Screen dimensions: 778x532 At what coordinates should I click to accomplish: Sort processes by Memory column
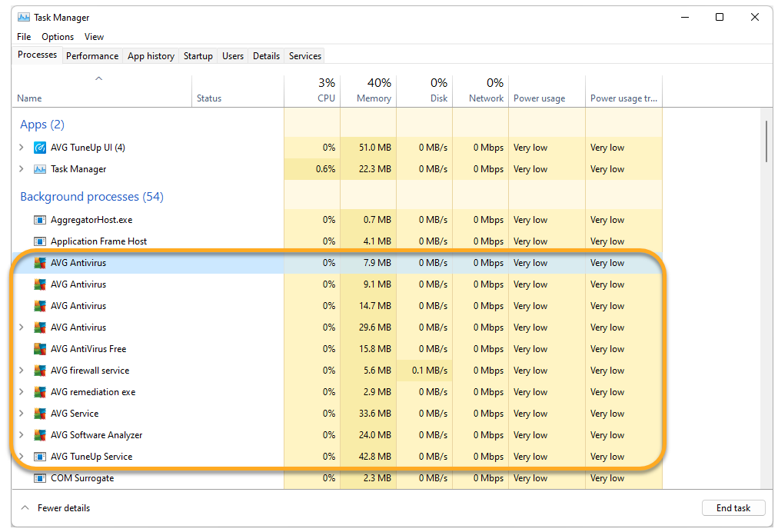pyautogui.click(x=368, y=91)
